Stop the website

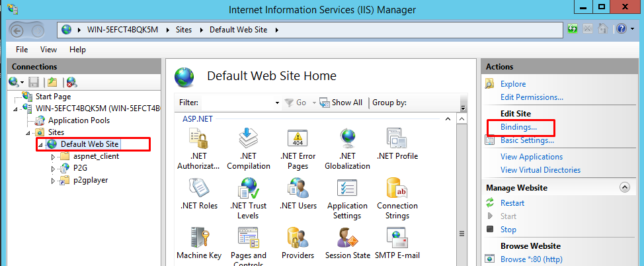tap(508, 230)
